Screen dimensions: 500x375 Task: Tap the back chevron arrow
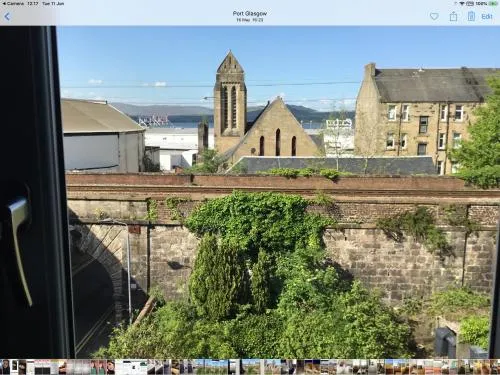7,16
